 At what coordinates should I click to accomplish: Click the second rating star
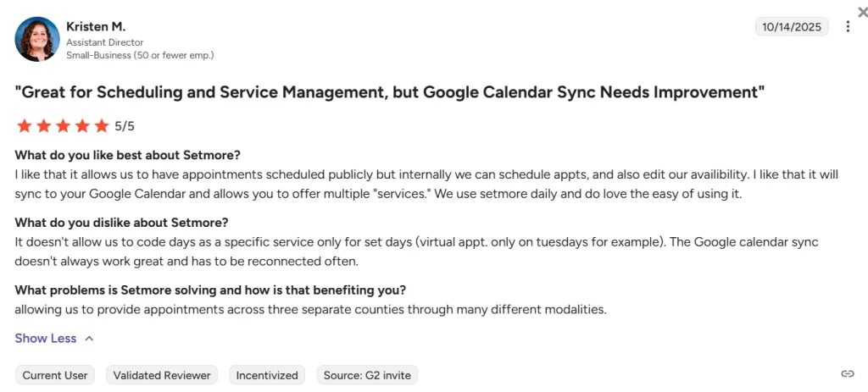(x=43, y=126)
